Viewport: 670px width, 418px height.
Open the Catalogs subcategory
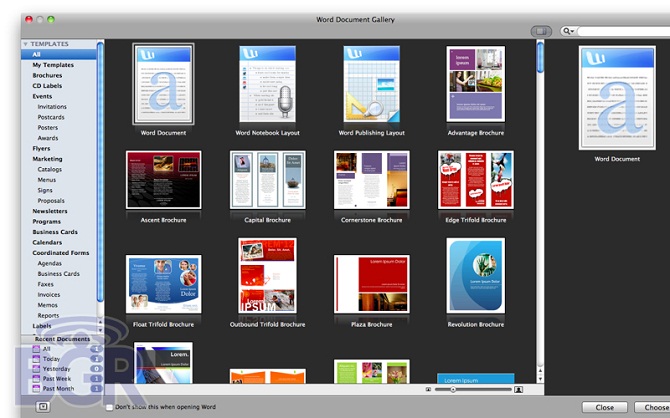(50, 169)
